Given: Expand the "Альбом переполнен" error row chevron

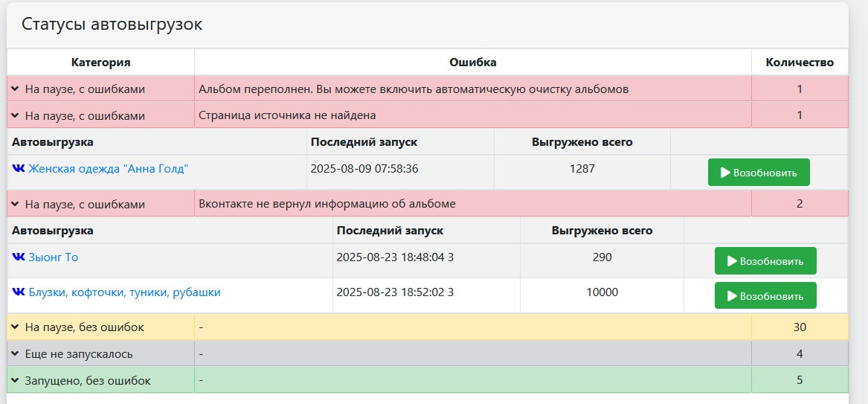Looking at the screenshot, I should [15, 89].
